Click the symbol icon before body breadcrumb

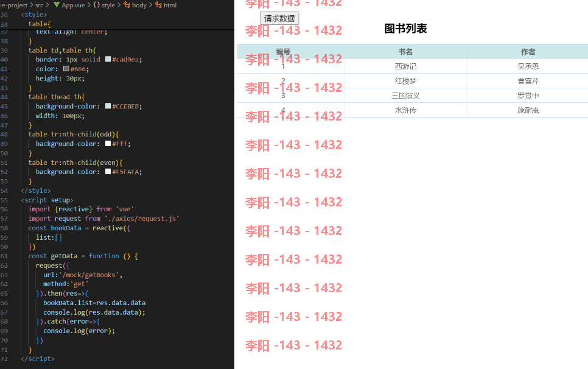127,5
